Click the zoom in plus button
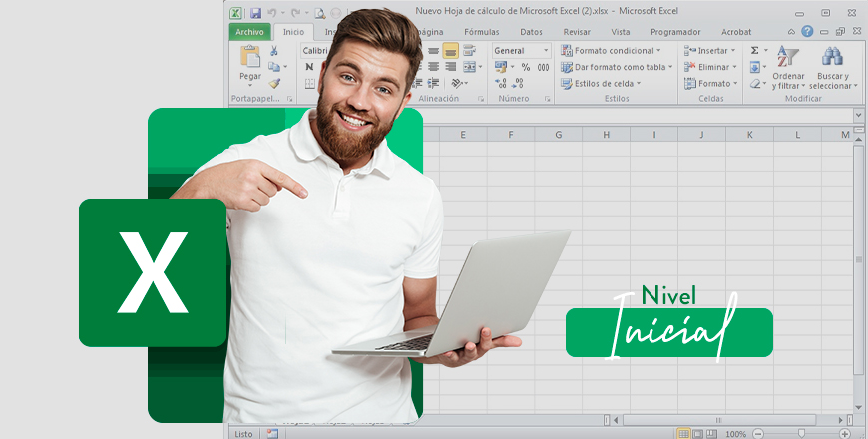 pyautogui.click(x=845, y=435)
